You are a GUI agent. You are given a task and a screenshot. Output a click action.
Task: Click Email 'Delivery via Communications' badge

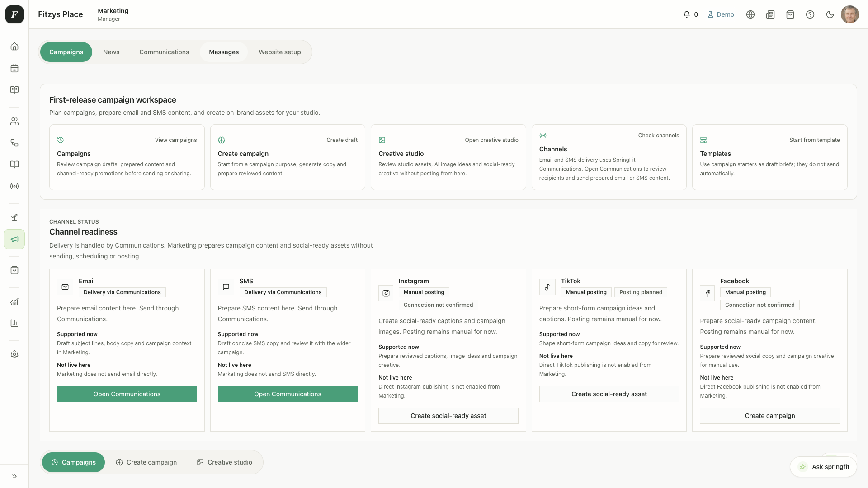point(122,292)
